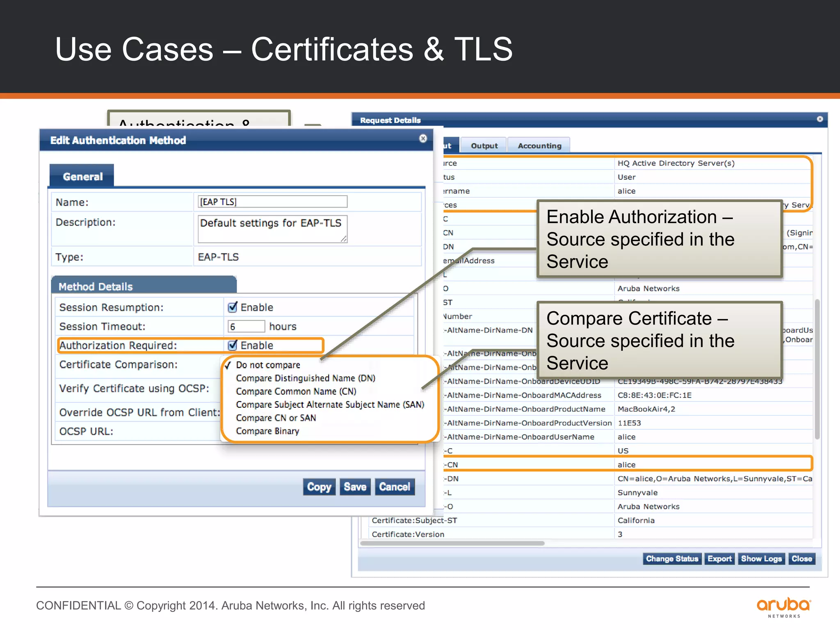Select the General tab
Image resolution: width=840 pixels, height=630 pixels.
click(x=82, y=176)
